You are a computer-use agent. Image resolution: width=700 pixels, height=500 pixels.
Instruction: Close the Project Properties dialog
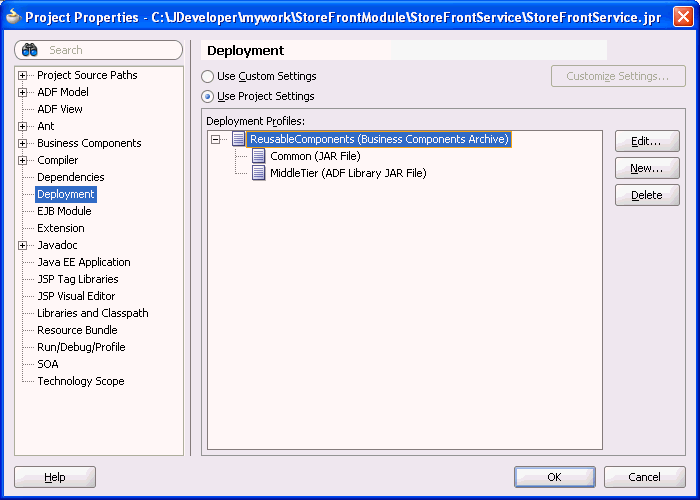coord(683,17)
